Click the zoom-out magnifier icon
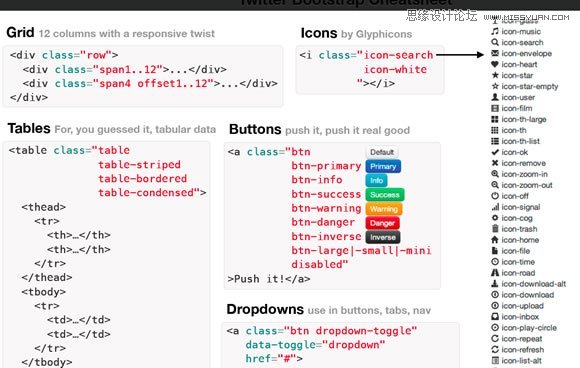Viewport: 580px width, 368px height. click(495, 185)
